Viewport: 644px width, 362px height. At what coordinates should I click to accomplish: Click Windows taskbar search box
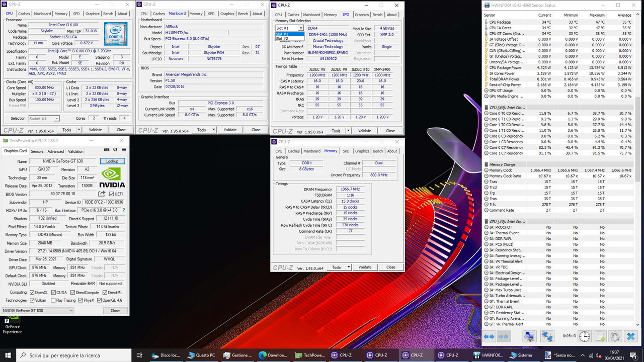74,355
